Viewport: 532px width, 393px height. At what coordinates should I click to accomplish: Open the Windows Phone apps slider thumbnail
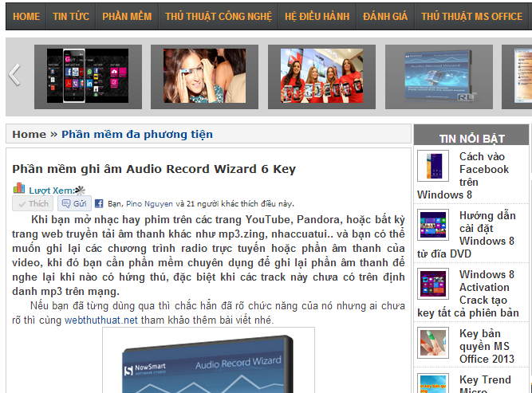(x=88, y=76)
